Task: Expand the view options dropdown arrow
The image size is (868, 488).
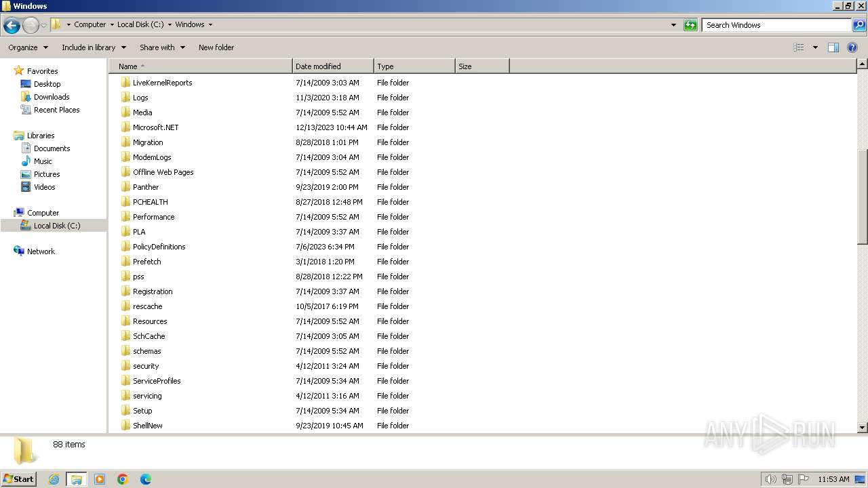Action: (815, 47)
